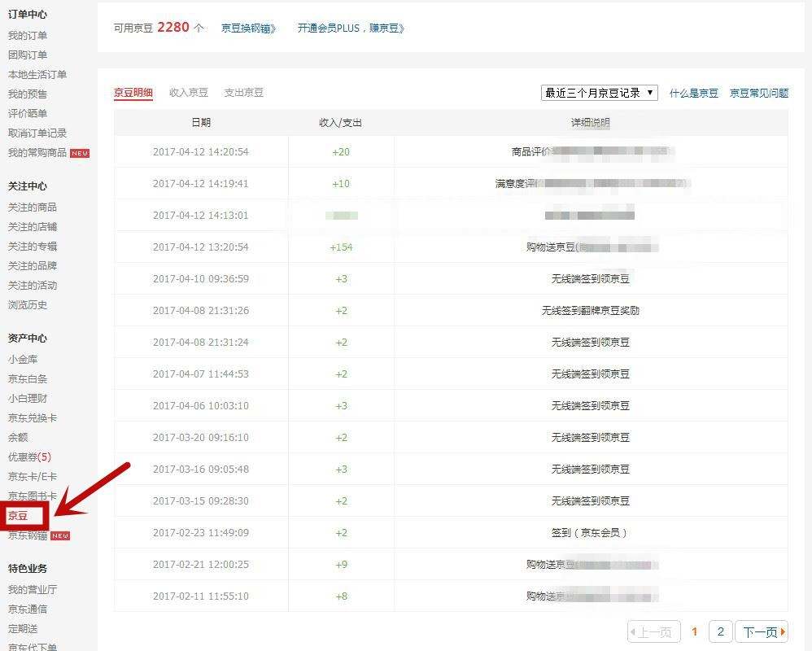Click 开通会员PLUS，赚京豆 link
This screenshot has height=651, width=812.
click(x=351, y=28)
